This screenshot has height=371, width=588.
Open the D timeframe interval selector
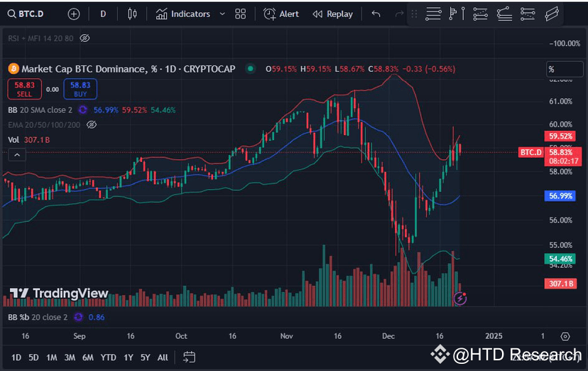103,14
